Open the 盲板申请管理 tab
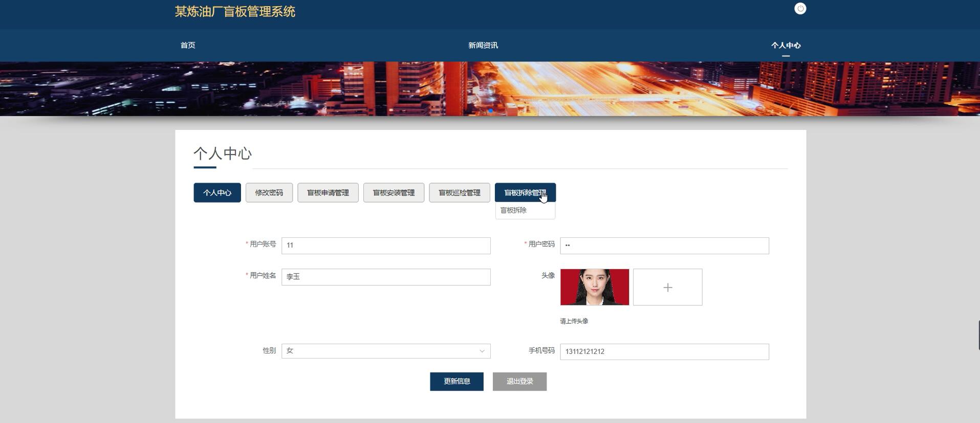Image resolution: width=980 pixels, height=423 pixels. (328, 193)
